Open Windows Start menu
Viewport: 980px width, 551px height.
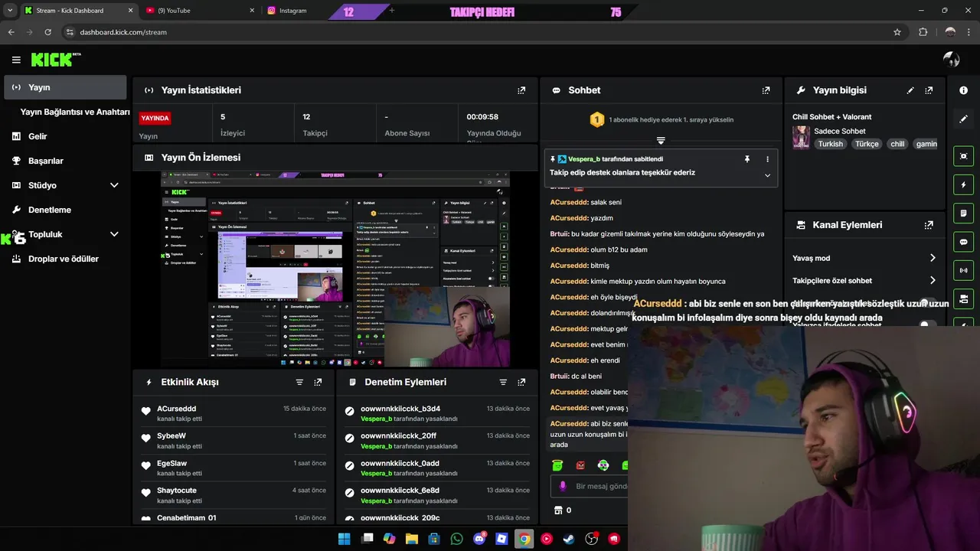(345, 539)
